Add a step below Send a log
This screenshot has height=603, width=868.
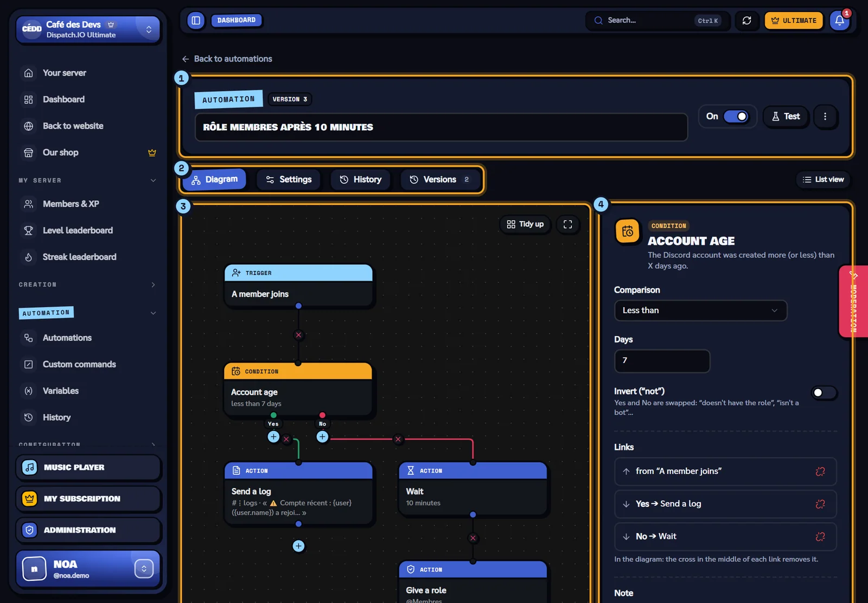298,546
